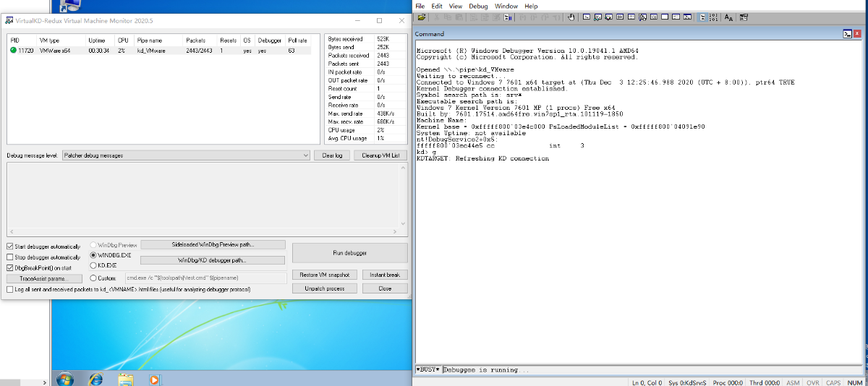Select the WinDbg Preview radio option
The image size is (868, 386).
pyautogui.click(x=93, y=245)
